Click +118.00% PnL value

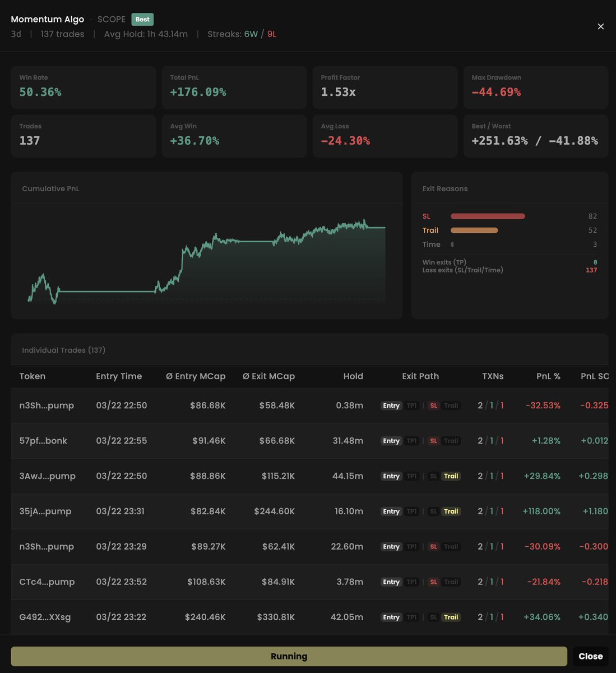[541, 511]
